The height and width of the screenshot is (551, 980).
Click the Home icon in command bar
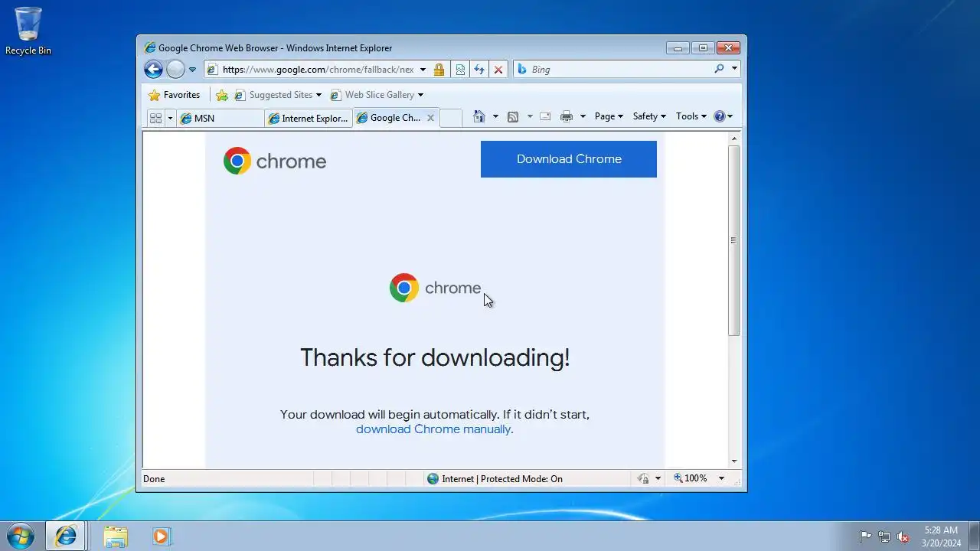(x=479, y=116)
